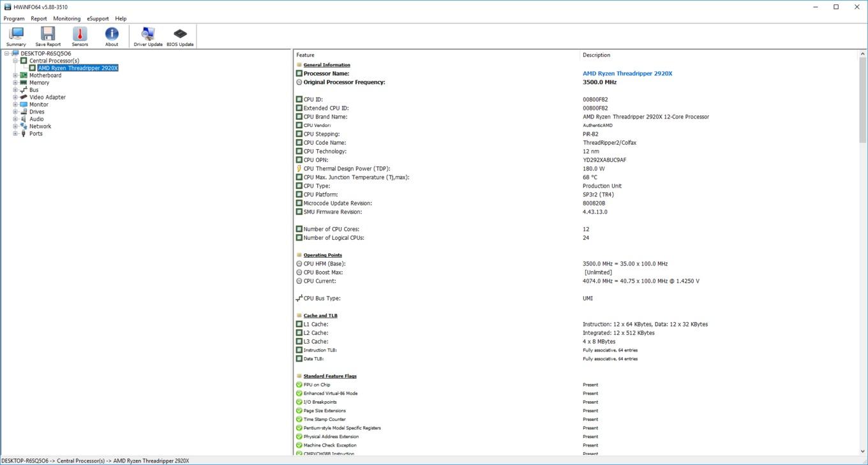Launch the Driver Update tool
868x465 pixels.
(148, 36)
